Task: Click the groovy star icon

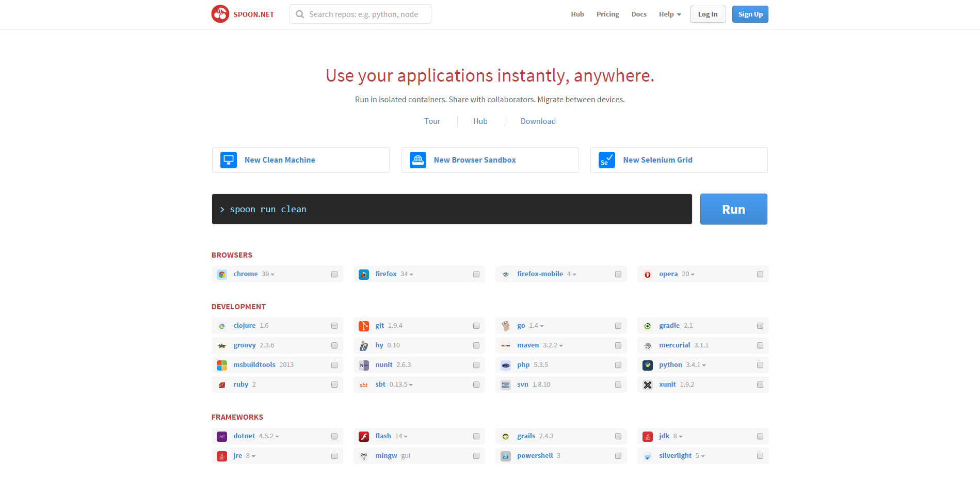Action: (x=222, y=346)
